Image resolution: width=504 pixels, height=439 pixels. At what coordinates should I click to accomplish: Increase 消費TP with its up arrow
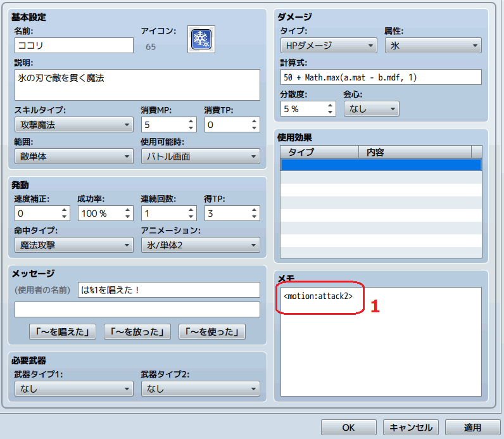[x=255, y=121]
